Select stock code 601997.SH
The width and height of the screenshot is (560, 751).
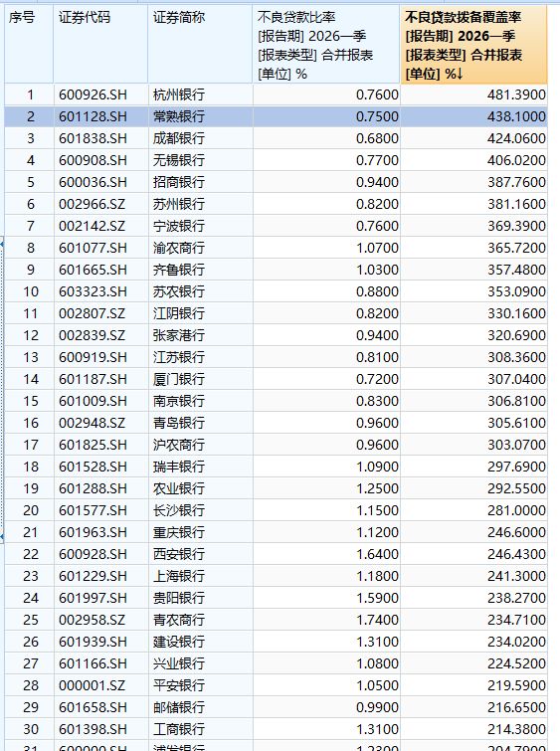93,598
